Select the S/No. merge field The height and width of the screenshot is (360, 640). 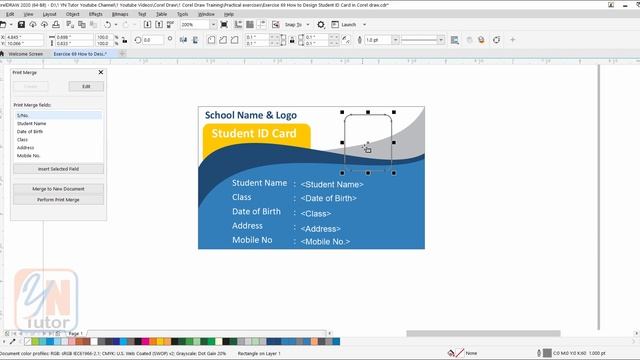[x=58, y=116]
